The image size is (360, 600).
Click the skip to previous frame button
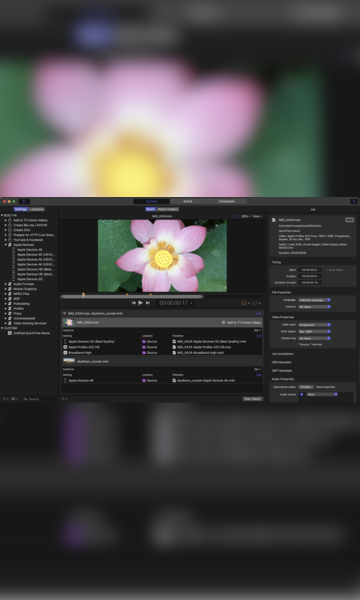134,303
